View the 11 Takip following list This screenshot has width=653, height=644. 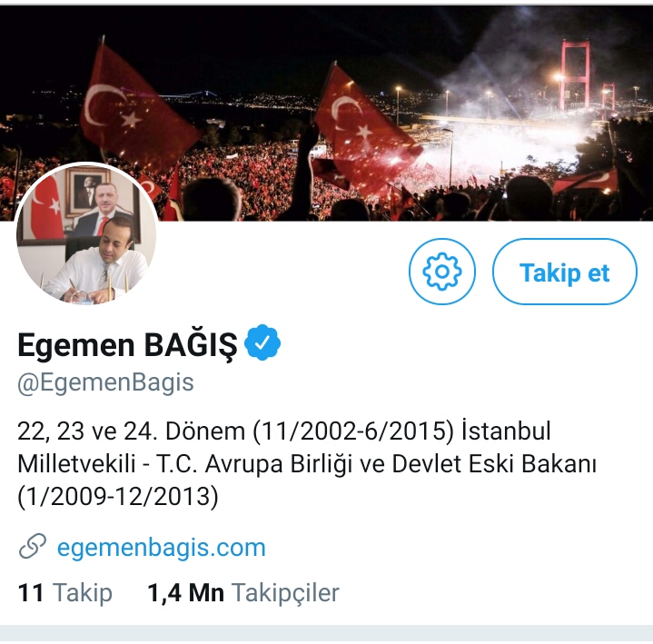pyautogui.click(x=65, y=592)
